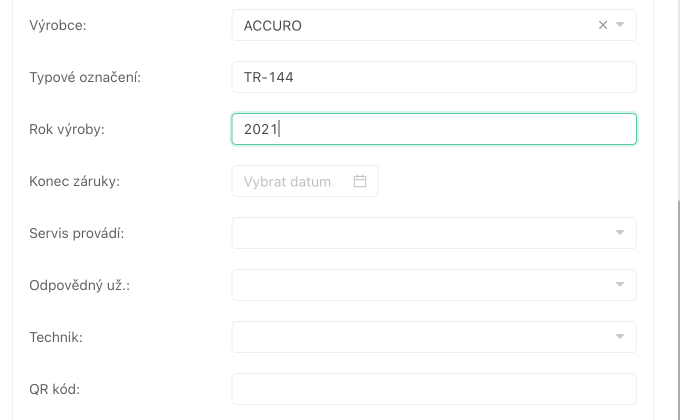Open the Servis provádí dropdown arrow
The width and height of the screenshot is (680, 420).
[620, 233]
